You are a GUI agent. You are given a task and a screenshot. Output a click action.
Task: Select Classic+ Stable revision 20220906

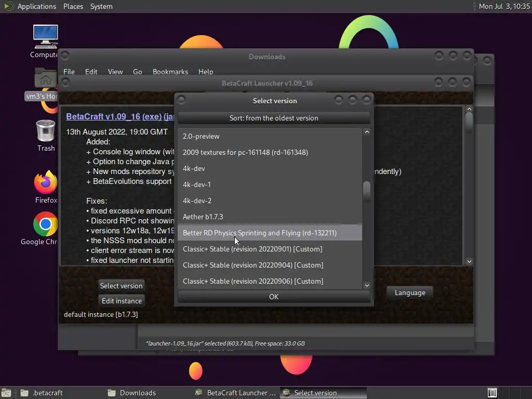pos(270,281)
